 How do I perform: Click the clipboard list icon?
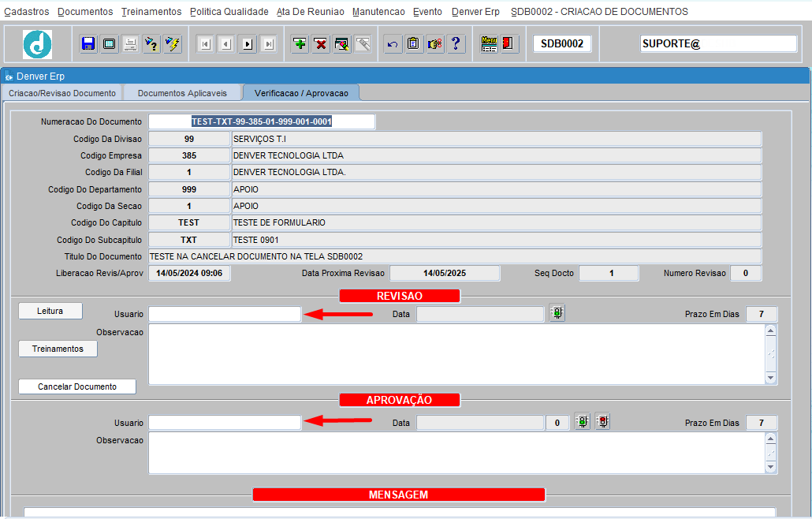click(413, 44)
